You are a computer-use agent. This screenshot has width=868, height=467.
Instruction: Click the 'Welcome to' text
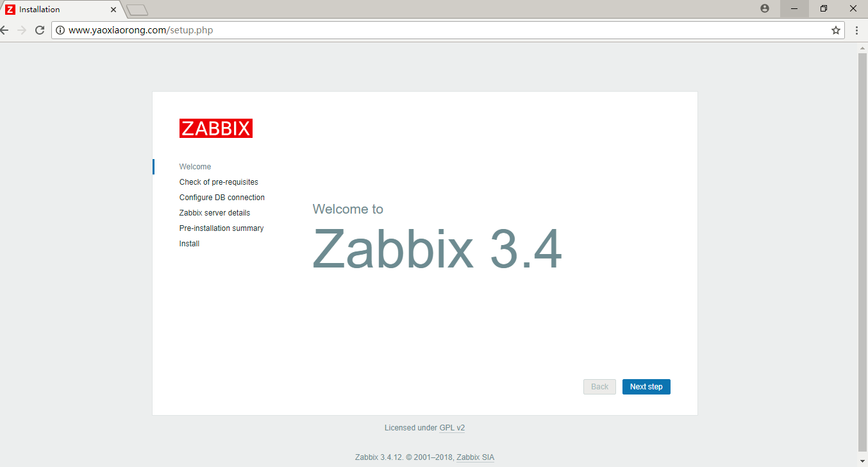[x=348, y=209]
